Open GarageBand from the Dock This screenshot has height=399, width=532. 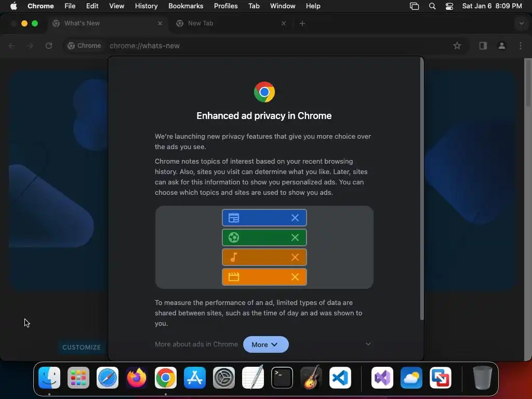(311, 378)
